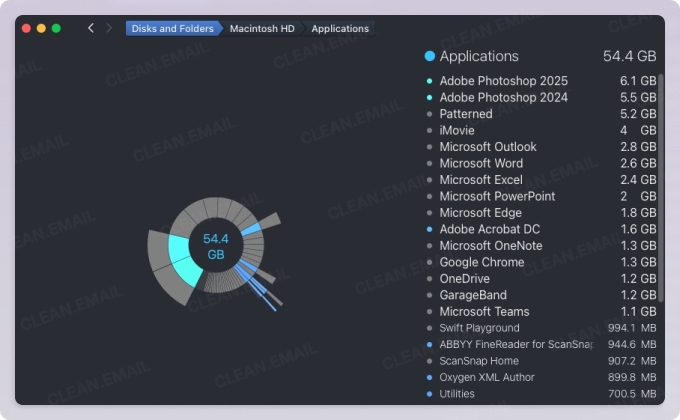This screenshot has height=420, width=680.
Task: Click the 54.4 GB total size in header
Action: click(629, 56)
